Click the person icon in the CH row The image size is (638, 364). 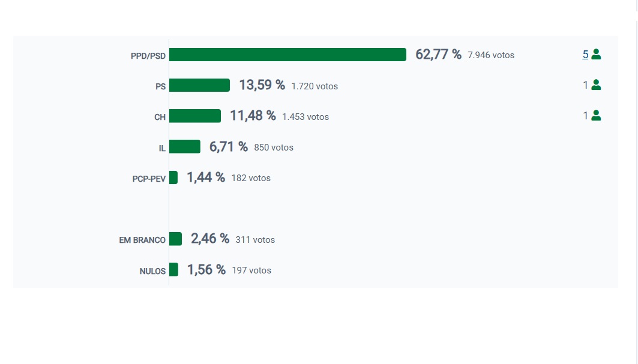[x=596, y=116]
